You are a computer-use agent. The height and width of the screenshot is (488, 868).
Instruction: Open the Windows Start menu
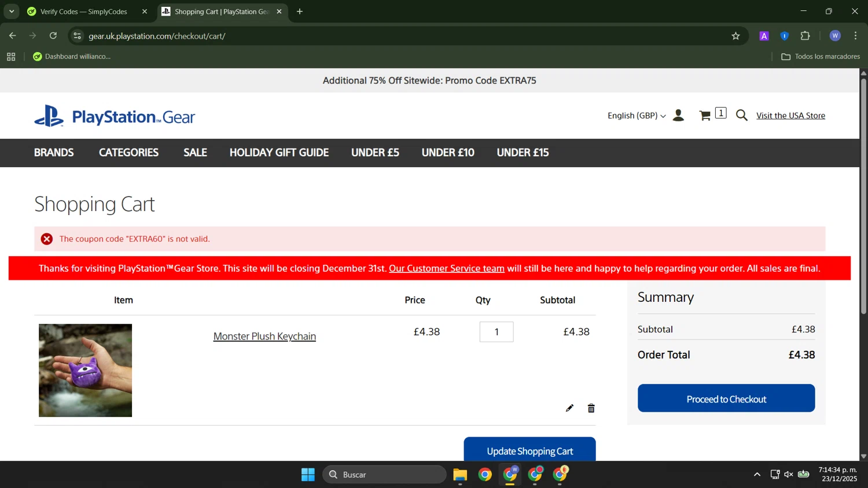point(308,475)
